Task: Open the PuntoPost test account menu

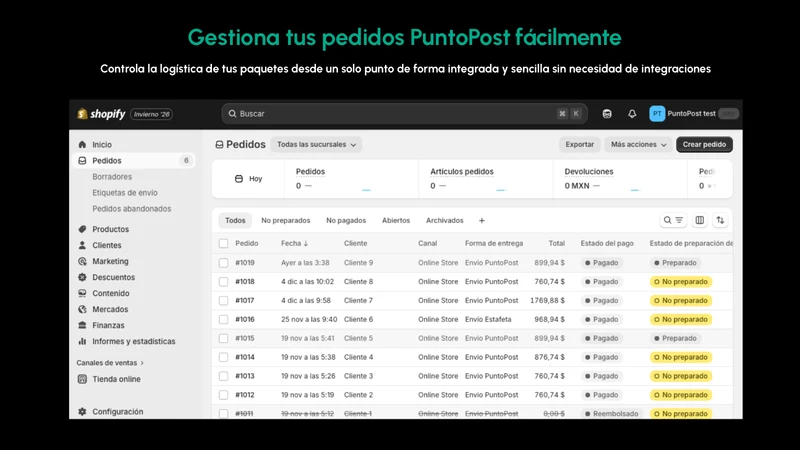Action: (694, 114)
